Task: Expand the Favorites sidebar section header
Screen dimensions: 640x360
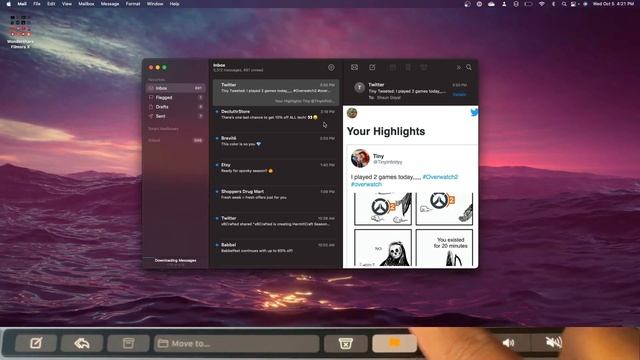Action: tap(156, 80)
